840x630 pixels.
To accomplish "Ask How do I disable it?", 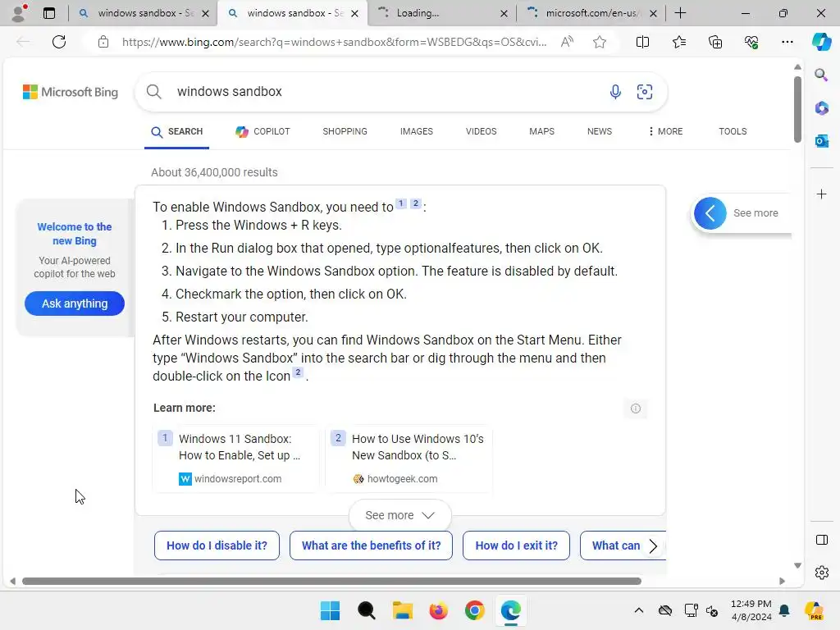I will [x=217, y=546].
